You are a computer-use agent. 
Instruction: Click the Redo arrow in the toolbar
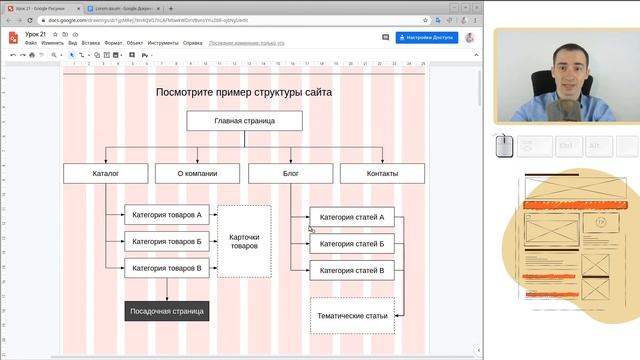tap(22, 55)
